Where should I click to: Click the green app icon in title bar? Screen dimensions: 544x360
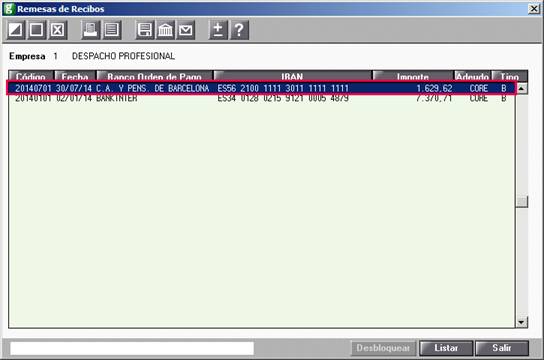(x=8, y=9)
